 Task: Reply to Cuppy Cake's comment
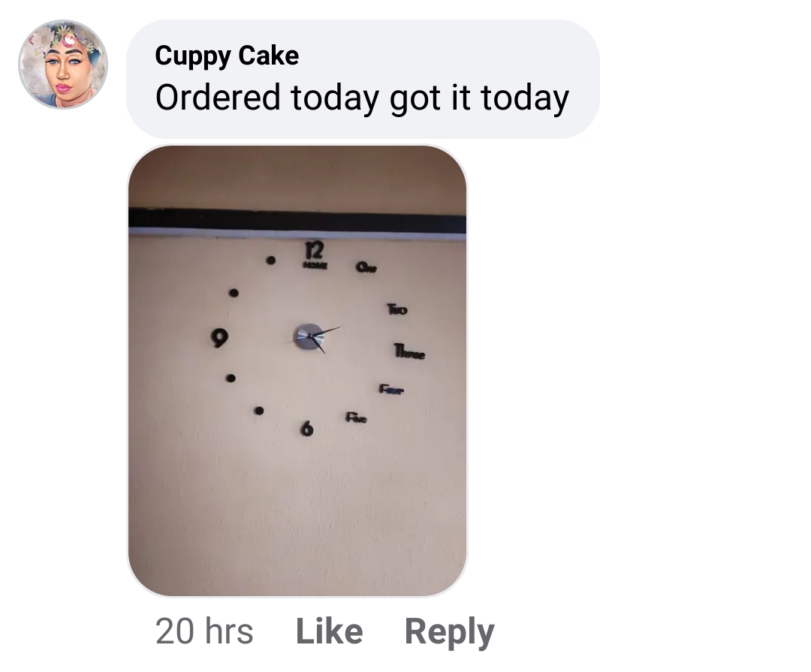(450, 632)
